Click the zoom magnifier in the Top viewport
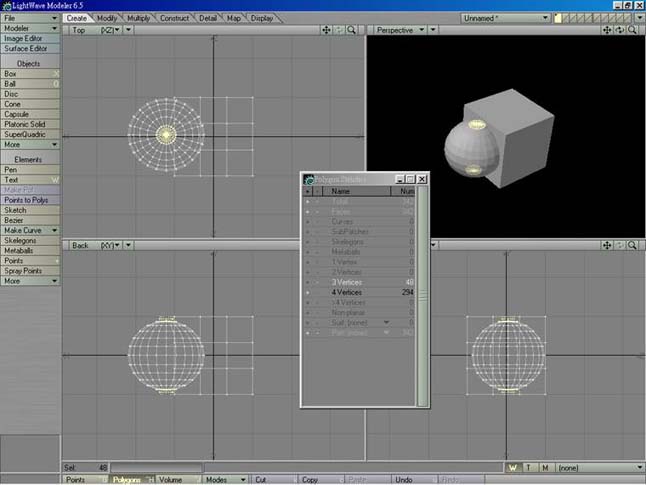This screenshot has height=485, width=646. point(351,30)
